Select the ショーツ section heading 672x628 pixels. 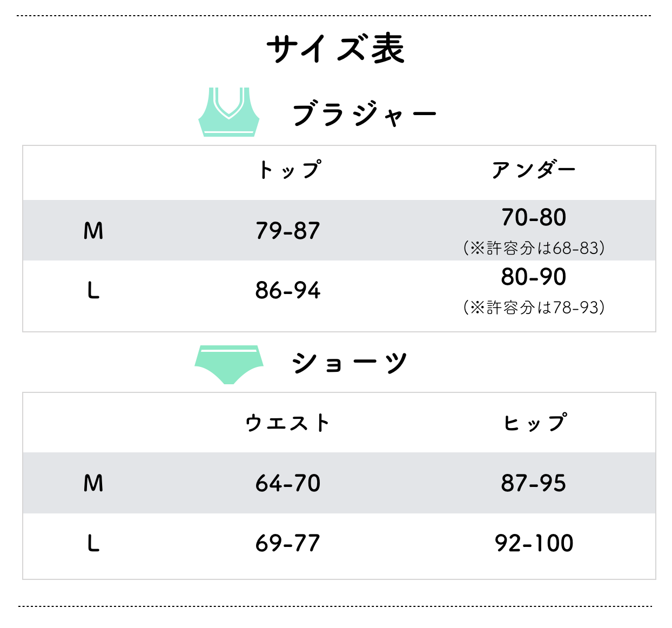point(349,362)
